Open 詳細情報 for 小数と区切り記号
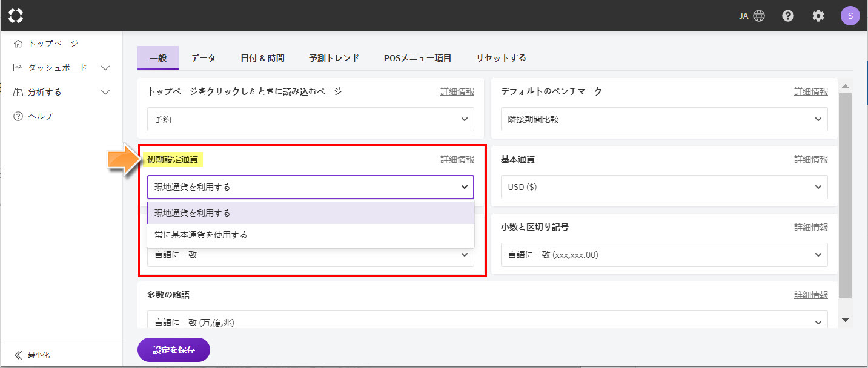868x368 pixels. click(x=811, y=227)
